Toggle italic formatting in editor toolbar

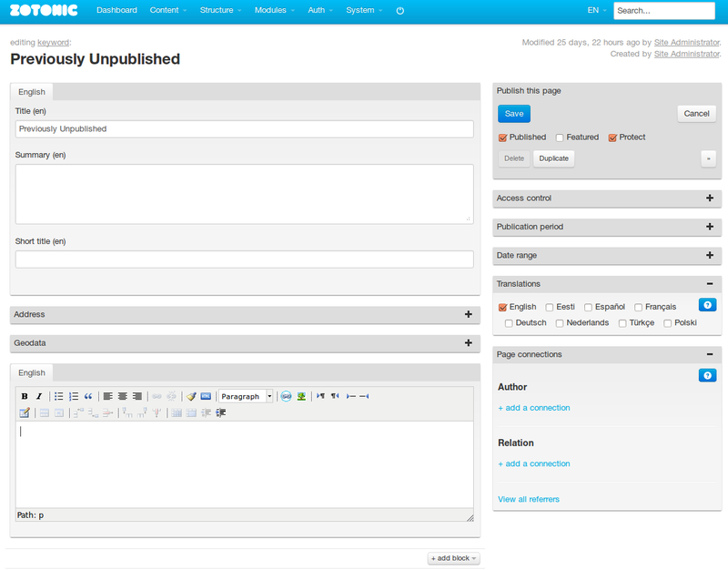39,396
